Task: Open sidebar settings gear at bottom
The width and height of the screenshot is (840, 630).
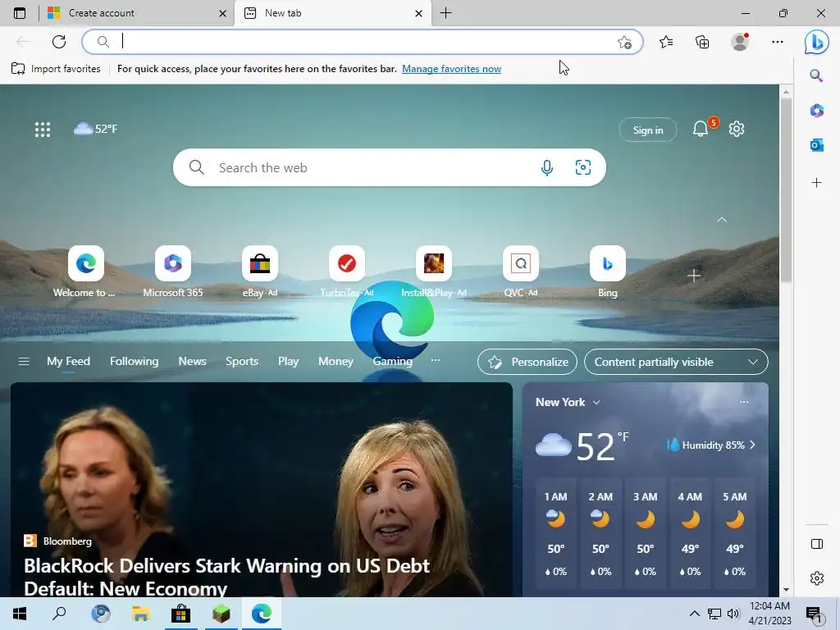Action: (x=816, y=578)
